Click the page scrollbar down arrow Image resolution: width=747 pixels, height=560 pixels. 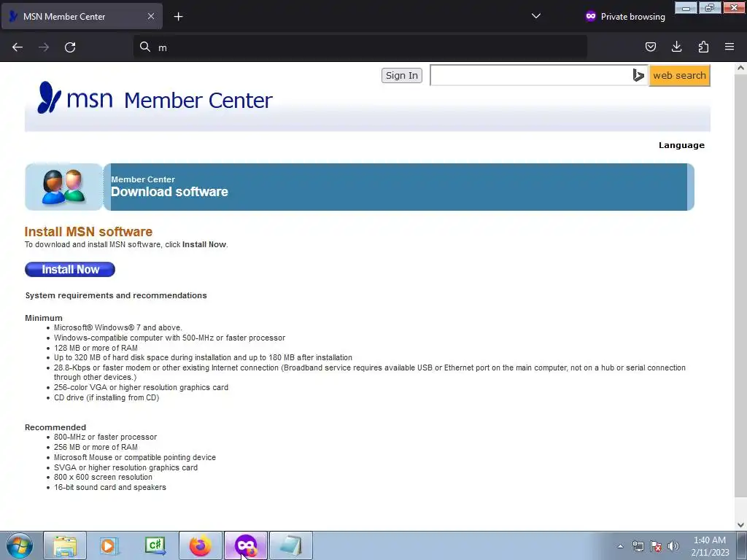coord(740,525)
